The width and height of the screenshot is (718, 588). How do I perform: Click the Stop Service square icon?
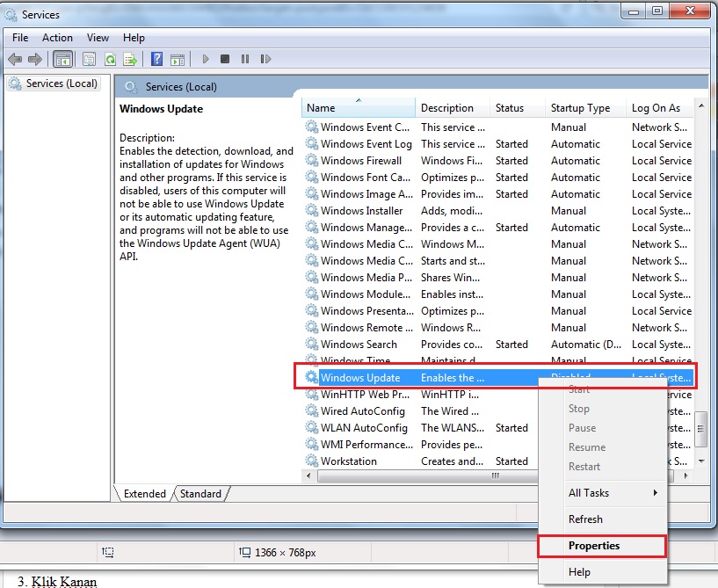point(225,59)
